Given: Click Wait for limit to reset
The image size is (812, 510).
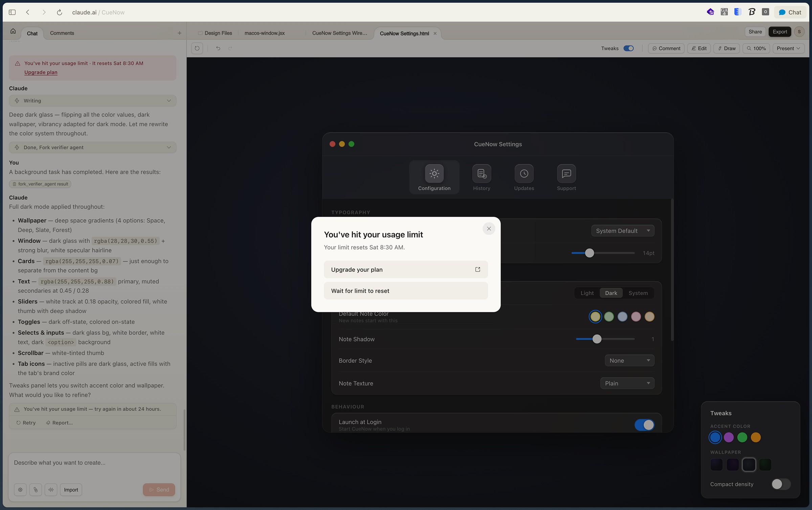Looking at the screenshot, I should (x=406, y=291).
